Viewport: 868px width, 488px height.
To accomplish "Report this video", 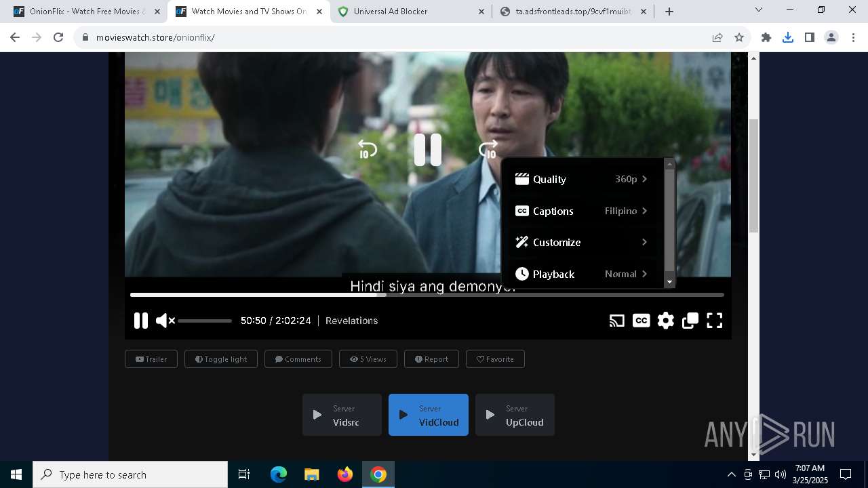I will (x=431, y=359).
